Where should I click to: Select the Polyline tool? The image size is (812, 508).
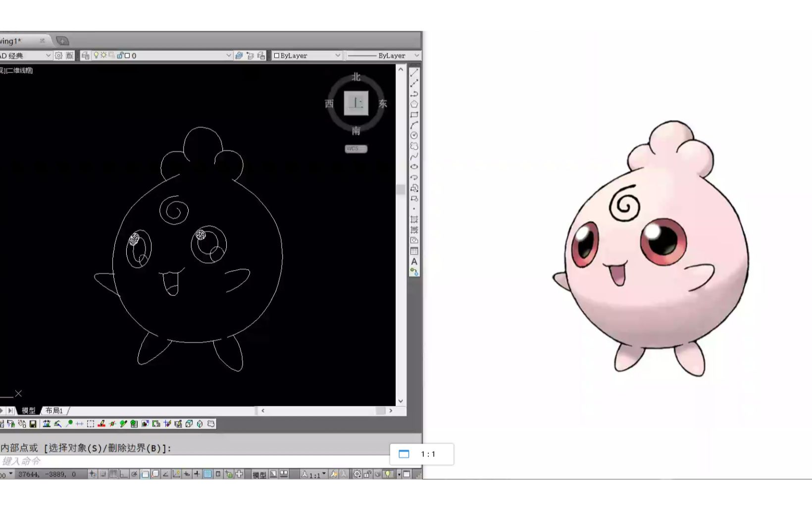[414, 94]
